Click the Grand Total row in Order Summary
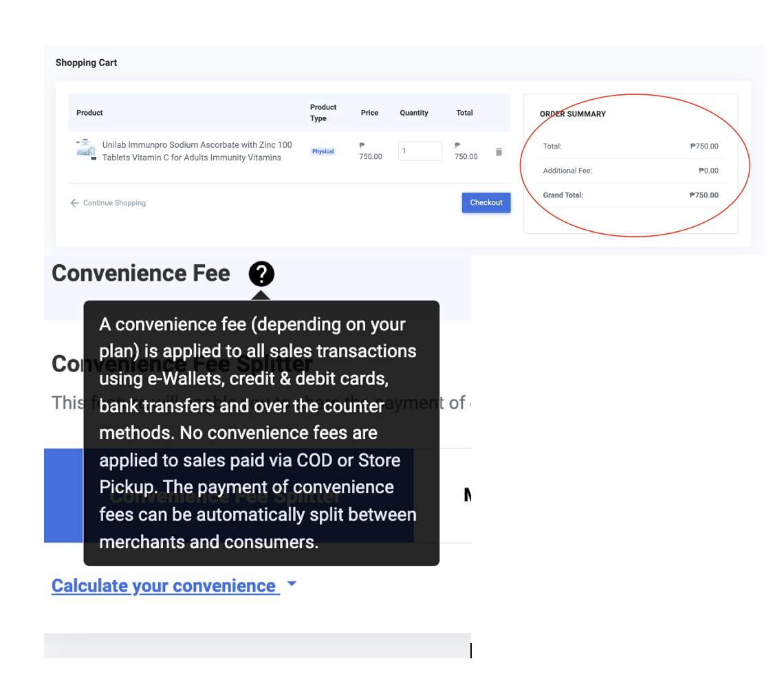This screenshot has width=784, height=681. [x=630, y=195]
